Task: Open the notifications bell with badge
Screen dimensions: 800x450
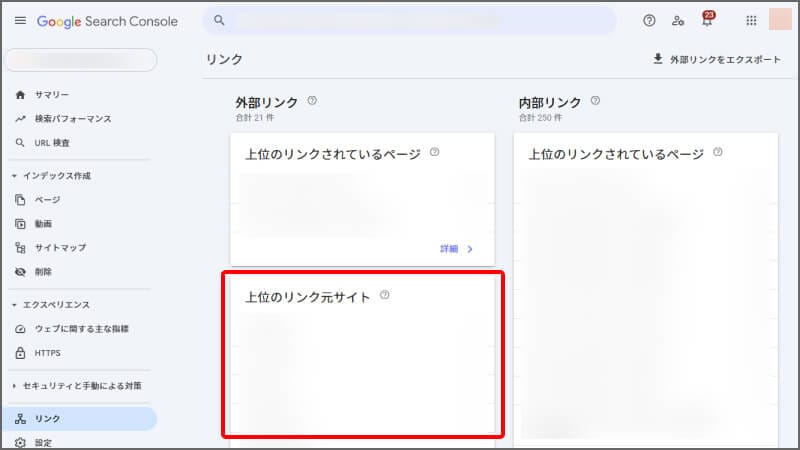Action: tap(707, 21)
